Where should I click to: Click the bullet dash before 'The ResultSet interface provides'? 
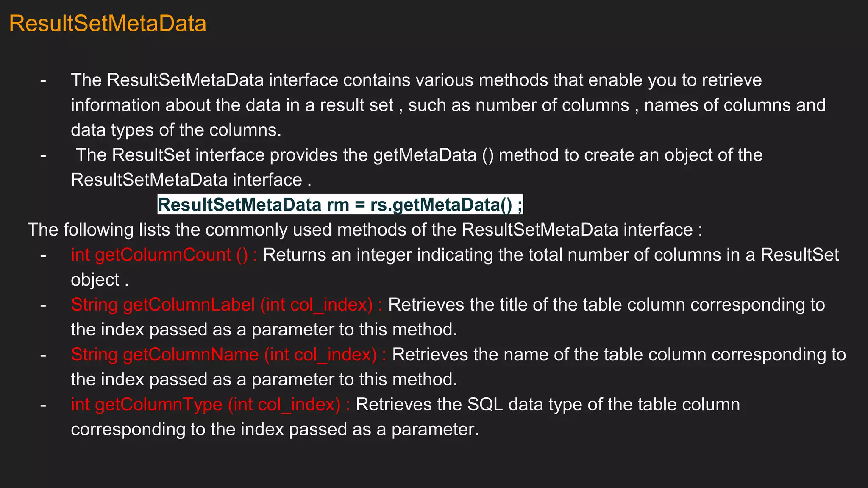tap(43, 155)
